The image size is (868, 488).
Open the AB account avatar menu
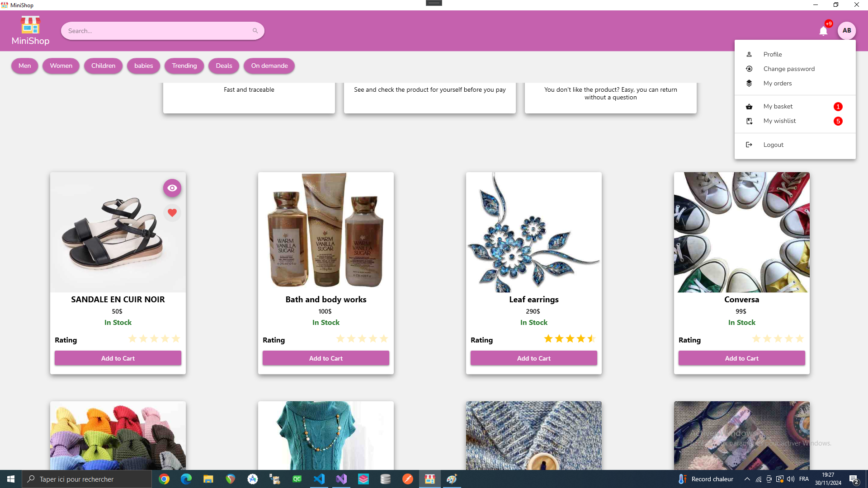pyautogui.click(x=847, y=30)
